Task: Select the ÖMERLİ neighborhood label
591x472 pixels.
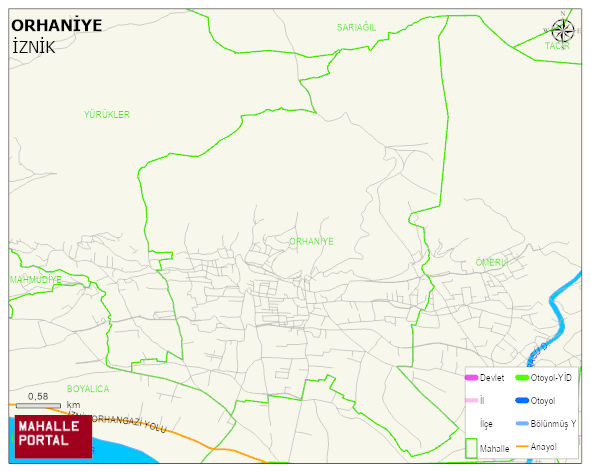Action: point(492,262)
